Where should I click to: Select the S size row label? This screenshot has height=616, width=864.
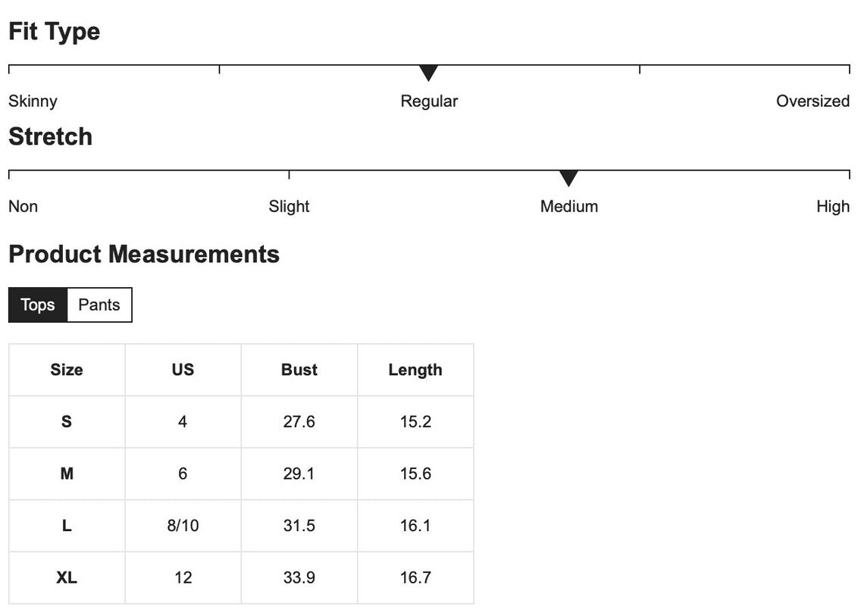click(x=67, y=421)
